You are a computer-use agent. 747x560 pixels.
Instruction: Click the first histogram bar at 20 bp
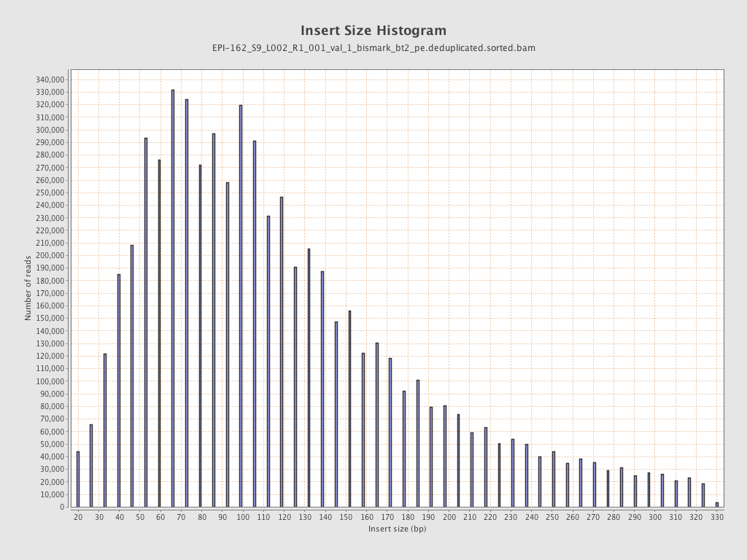pos(78,480)
